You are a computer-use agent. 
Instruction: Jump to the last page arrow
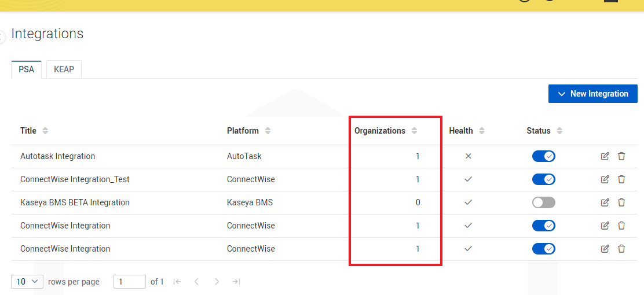(236, 282)
